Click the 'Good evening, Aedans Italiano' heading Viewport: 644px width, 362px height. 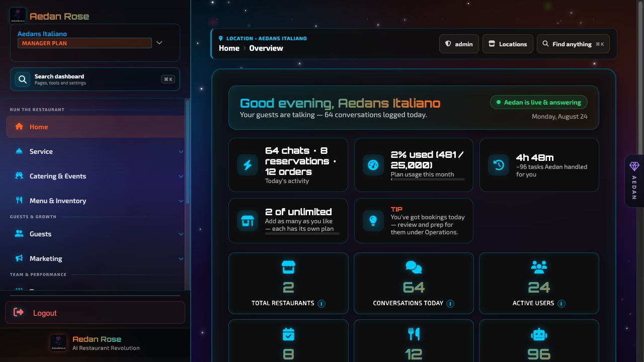(x=340, y=103)
